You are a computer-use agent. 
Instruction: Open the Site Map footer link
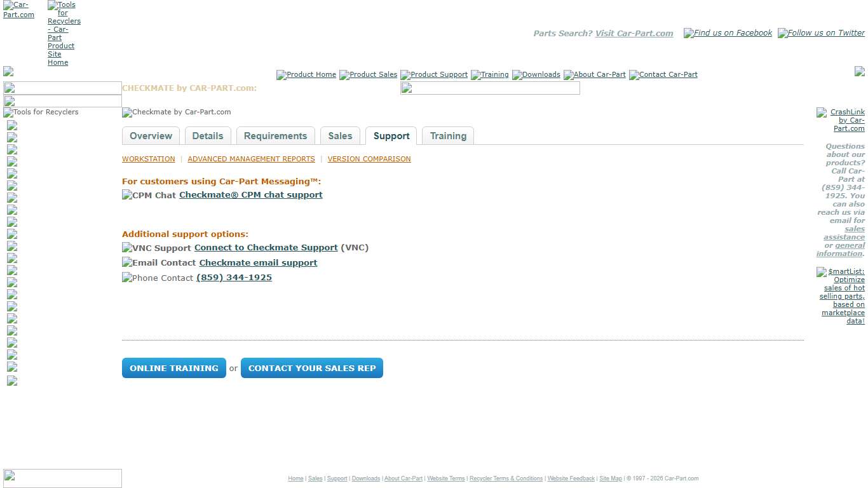pos(610,478)
